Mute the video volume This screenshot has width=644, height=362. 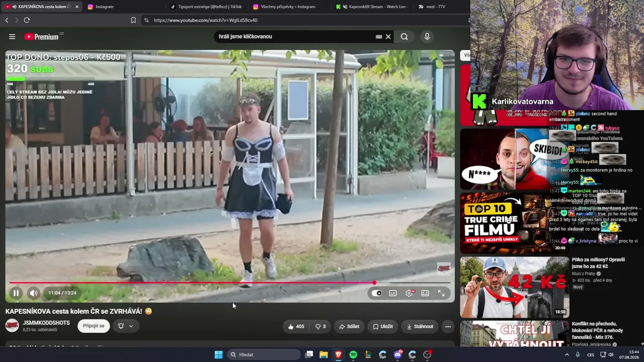click(x=33, y=293)
